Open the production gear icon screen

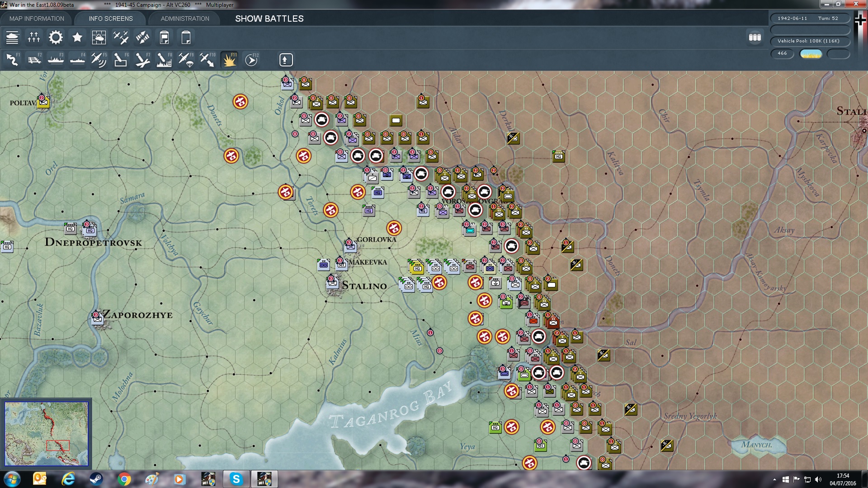pos(56,38)
